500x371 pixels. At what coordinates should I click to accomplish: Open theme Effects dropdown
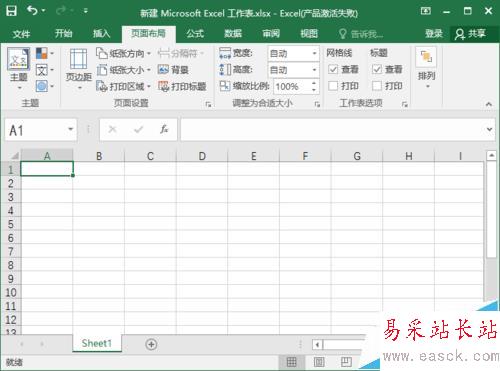(45, 86)
